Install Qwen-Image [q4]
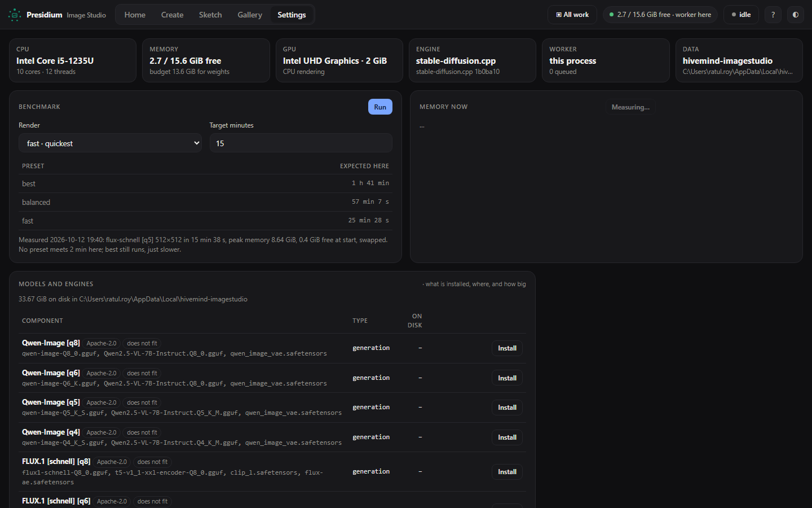Screen dimensions: 812x508 507,437
